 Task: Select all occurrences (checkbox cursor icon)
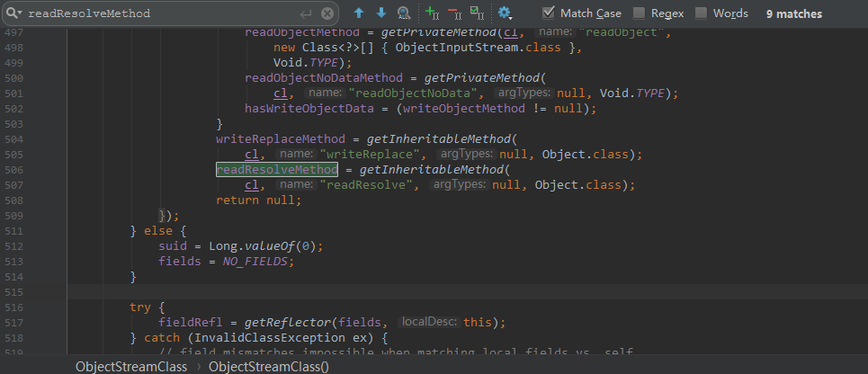pos(477,13)
